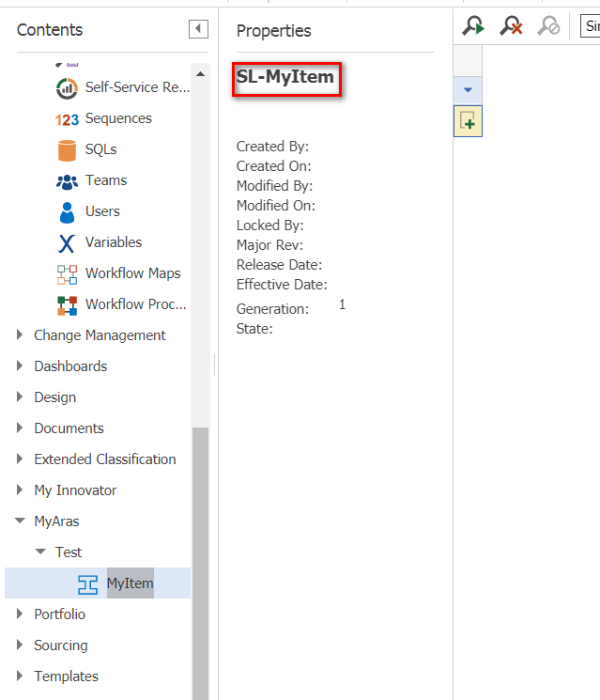
Task: Click the contents tree scrollbar thumb
Action: [x=200, y=564]
